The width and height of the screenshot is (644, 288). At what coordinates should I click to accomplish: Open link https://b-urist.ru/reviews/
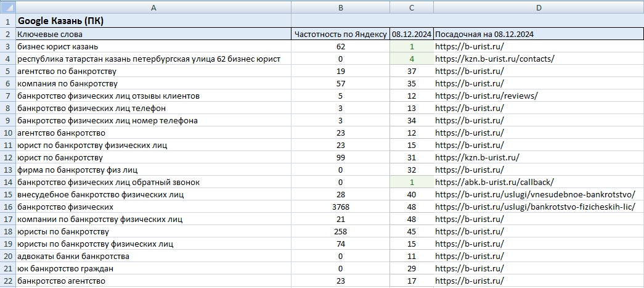coord(486,96)
